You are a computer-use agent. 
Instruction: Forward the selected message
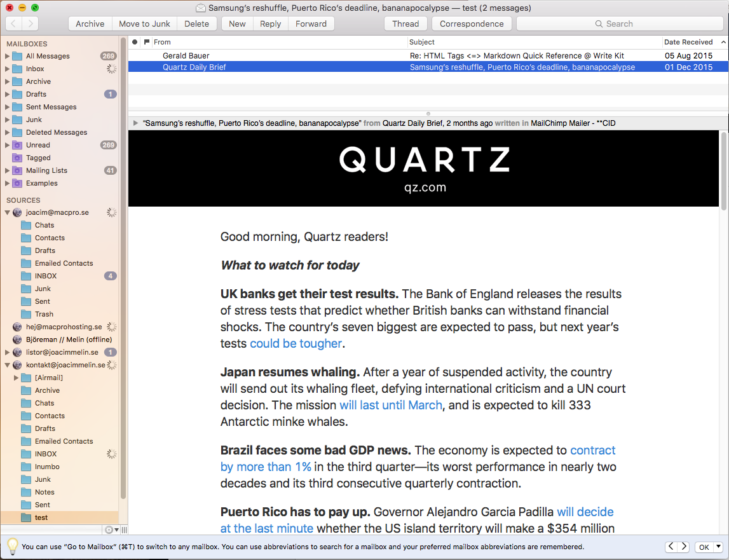pos(311,24)
